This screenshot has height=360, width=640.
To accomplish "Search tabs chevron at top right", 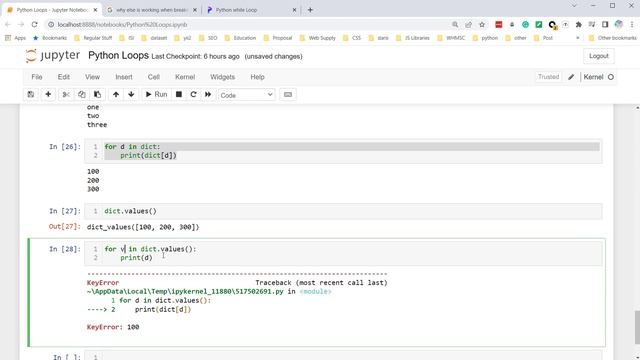I will coord(574,6).
